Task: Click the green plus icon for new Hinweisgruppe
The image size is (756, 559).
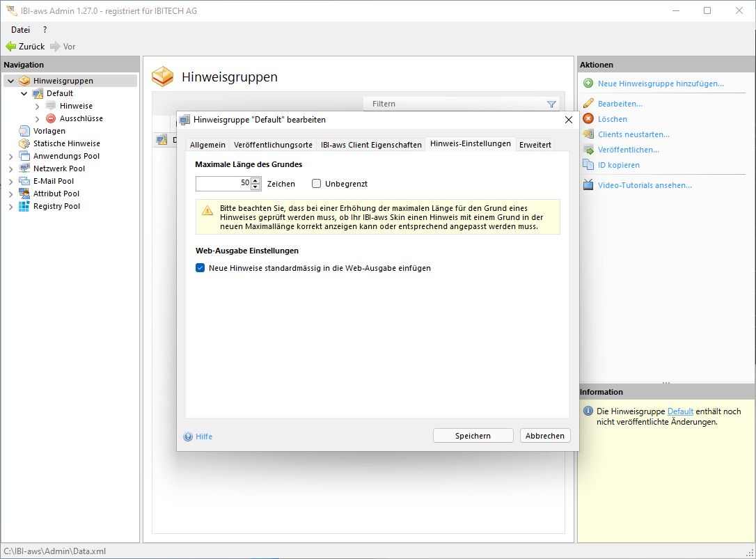Action: coord(588,84)
